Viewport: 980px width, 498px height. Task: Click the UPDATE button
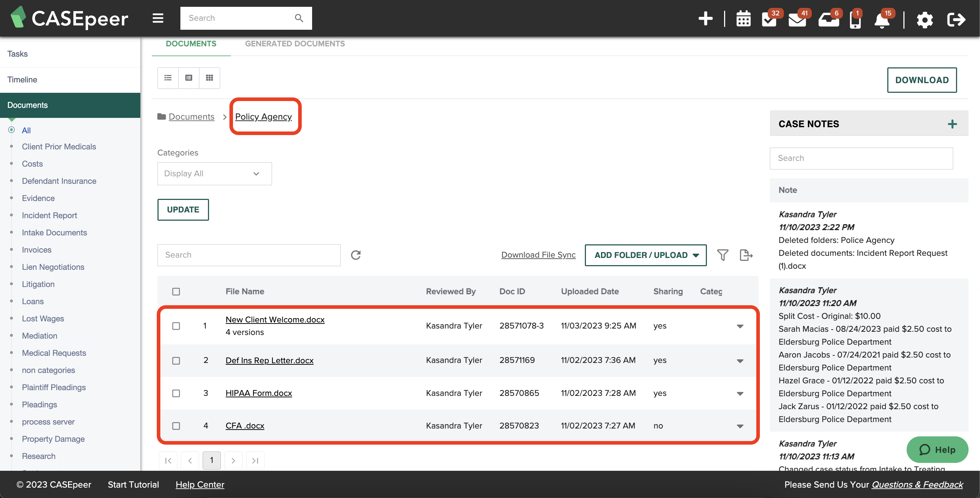click(183, 209)
